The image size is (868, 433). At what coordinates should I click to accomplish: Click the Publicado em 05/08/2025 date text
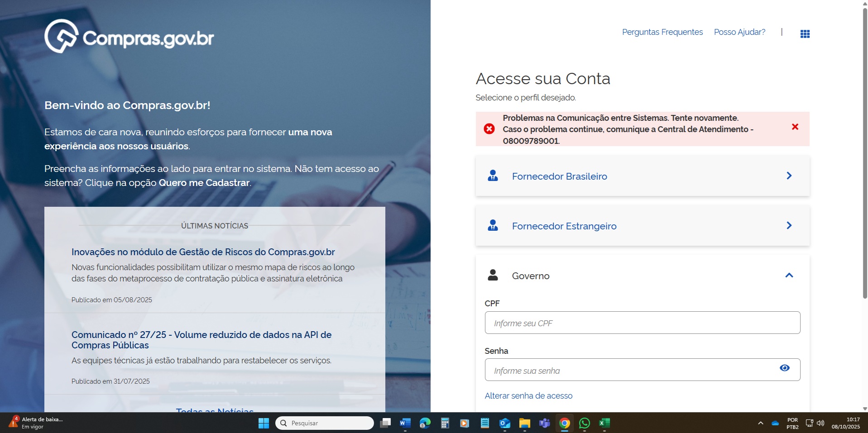pos(112,300)
